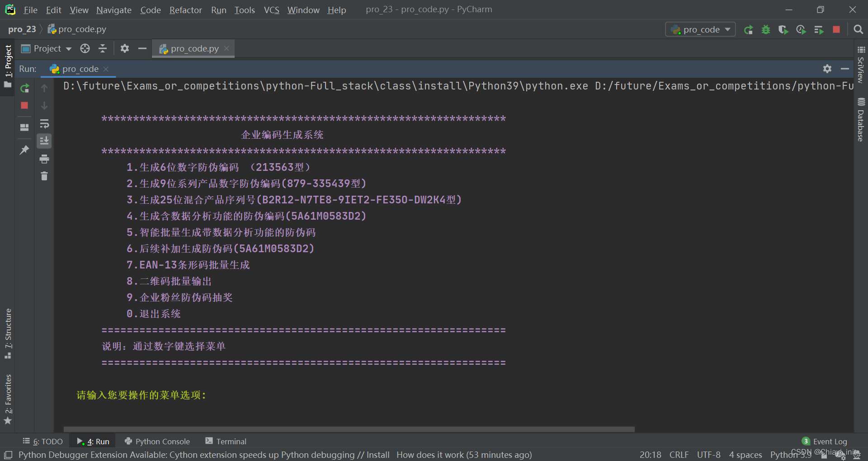Open the Refactor menu

coord(185,10)
